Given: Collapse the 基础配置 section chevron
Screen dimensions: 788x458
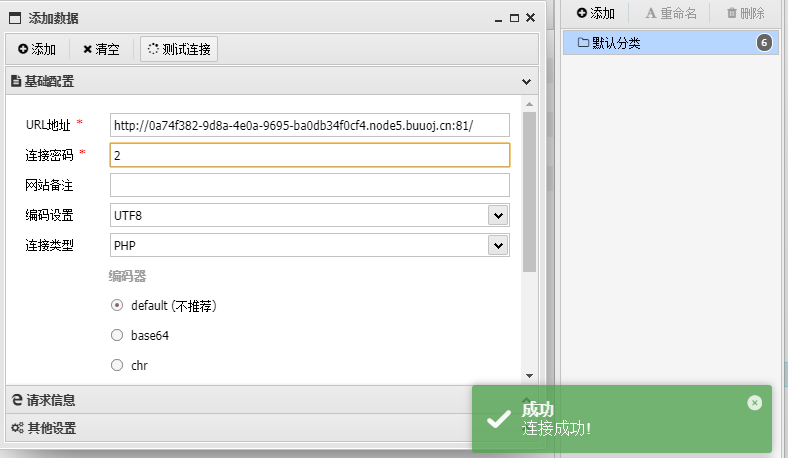Looking at the screenshot, I should (527, 82).
